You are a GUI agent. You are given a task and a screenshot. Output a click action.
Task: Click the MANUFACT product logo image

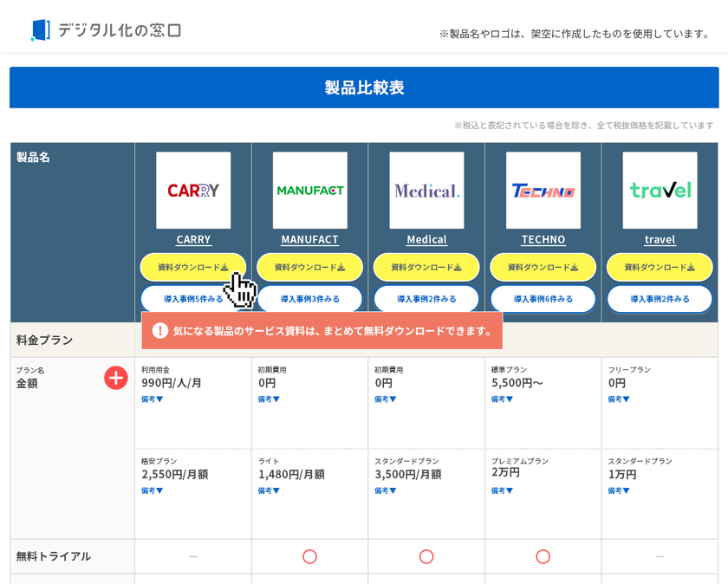tap(309, 191)
